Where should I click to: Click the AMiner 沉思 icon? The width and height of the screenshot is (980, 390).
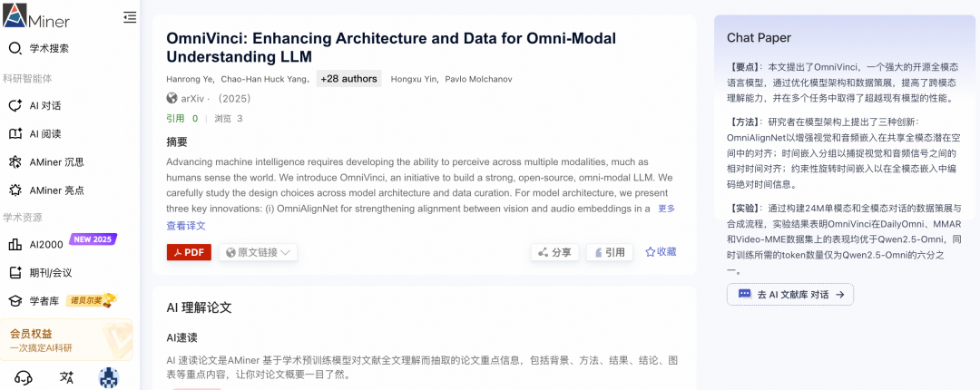pyautogui.click(x=15, y=161)
